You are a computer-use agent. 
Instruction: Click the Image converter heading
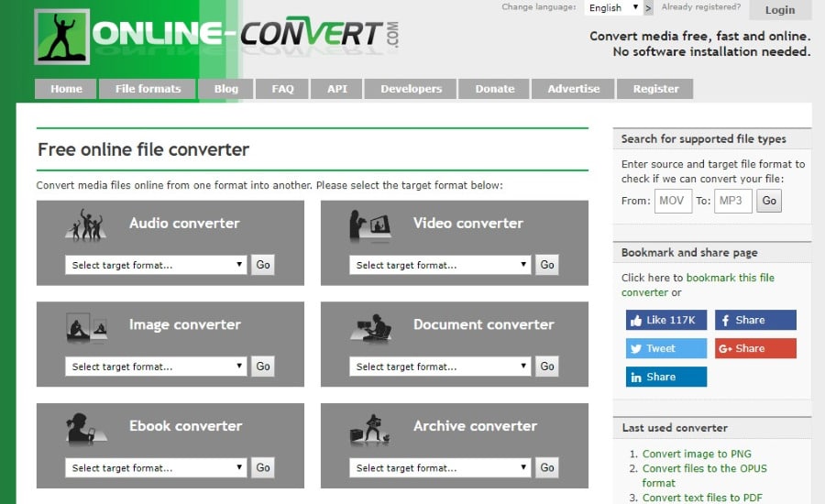click(184, 324)
